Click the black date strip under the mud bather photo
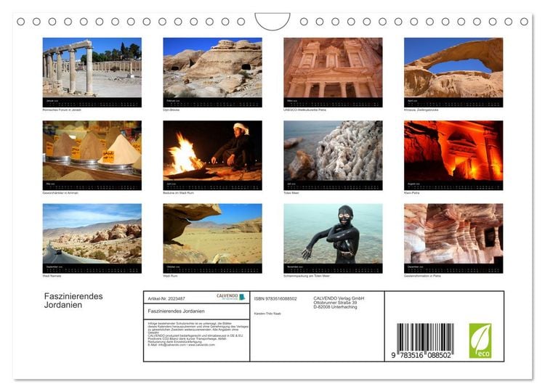This screenshot has width=545, height=392. (333, 269)
